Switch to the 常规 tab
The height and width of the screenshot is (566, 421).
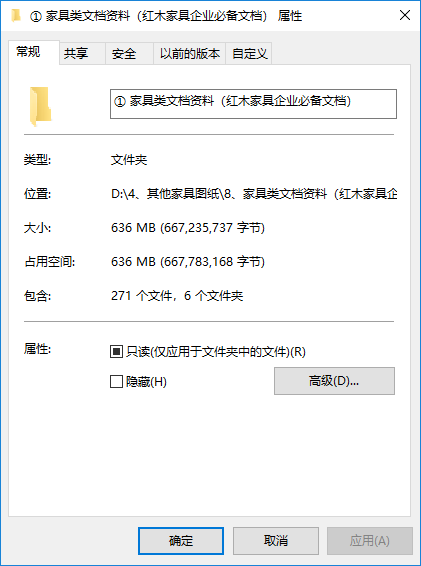34,53
